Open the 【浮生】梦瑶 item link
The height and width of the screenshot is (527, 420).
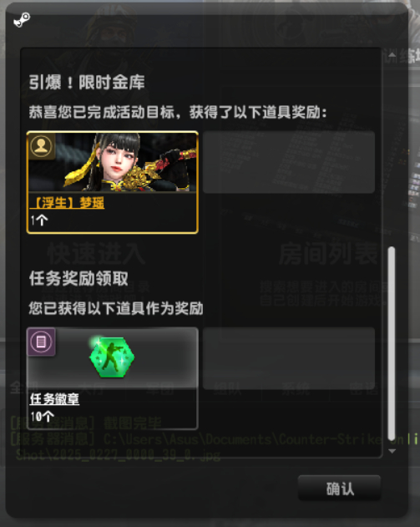[67, 203]
